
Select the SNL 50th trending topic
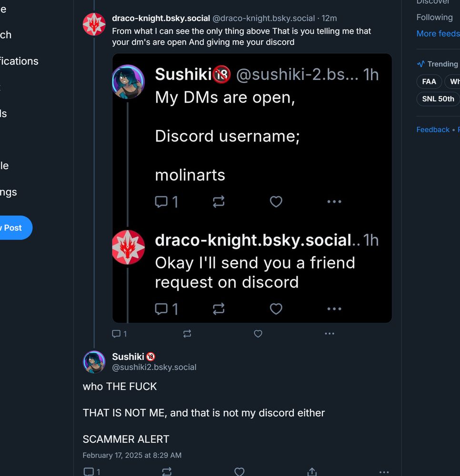coord(438,99)
